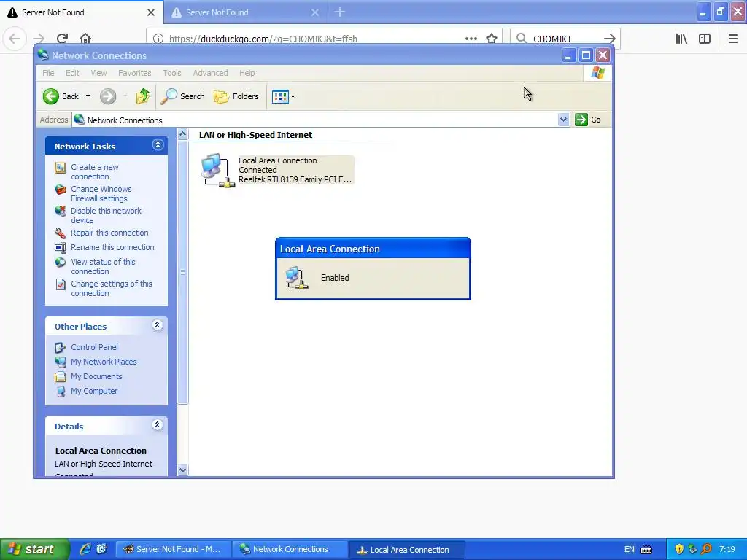Click the Go button beside Address bar

click(x=588, y=120)
